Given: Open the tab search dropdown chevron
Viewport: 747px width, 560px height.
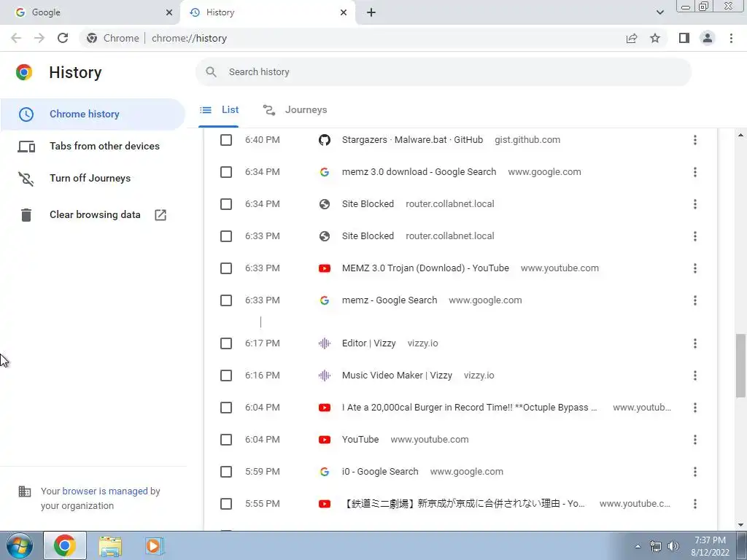Looking at the screenshot, I should [659, 12].
